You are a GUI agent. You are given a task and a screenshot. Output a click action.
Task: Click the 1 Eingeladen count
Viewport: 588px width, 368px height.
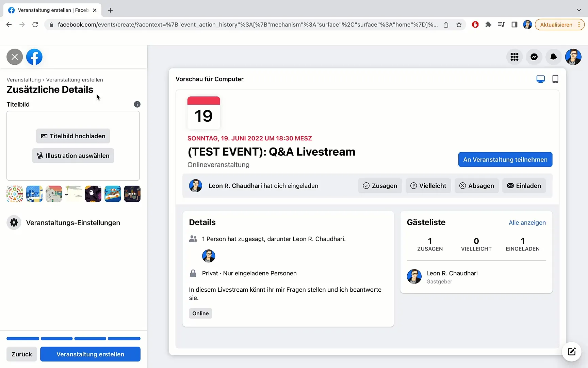(x=523, y=244)
